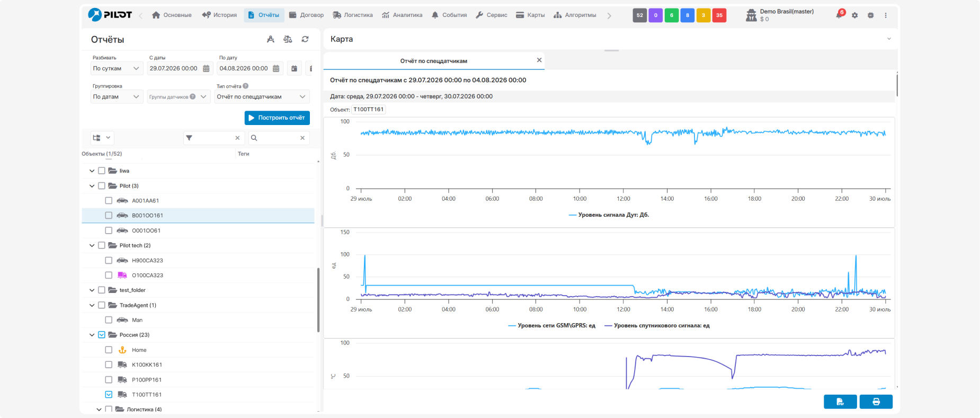
Task: Open the Разбивать По суткам dropdown
Action: [x=117, y=68]
